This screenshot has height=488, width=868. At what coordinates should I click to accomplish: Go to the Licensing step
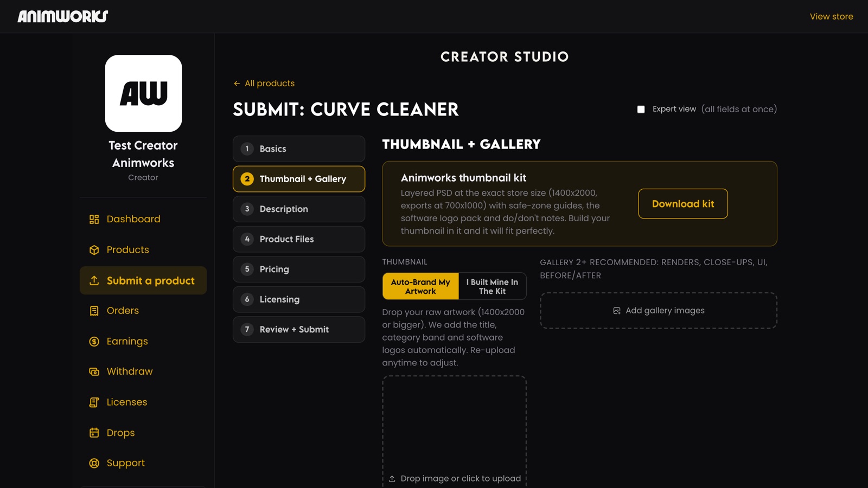point(299,299)
